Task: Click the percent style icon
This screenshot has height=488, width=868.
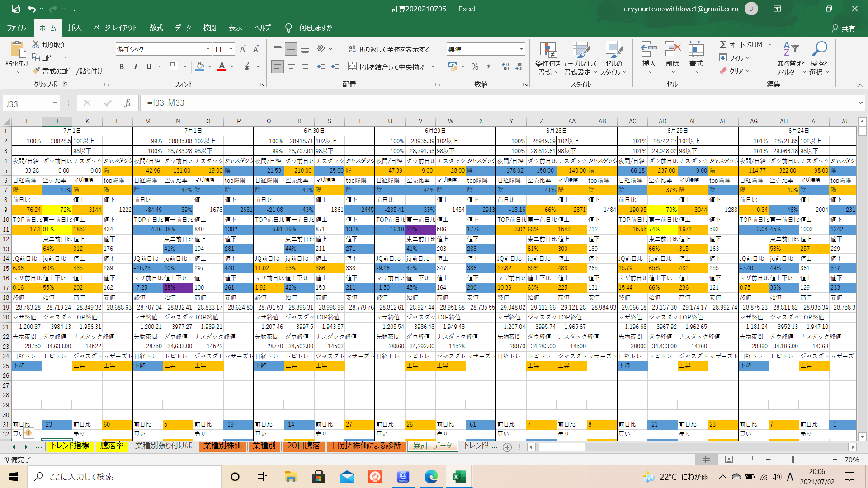Action: coord(475,67)
